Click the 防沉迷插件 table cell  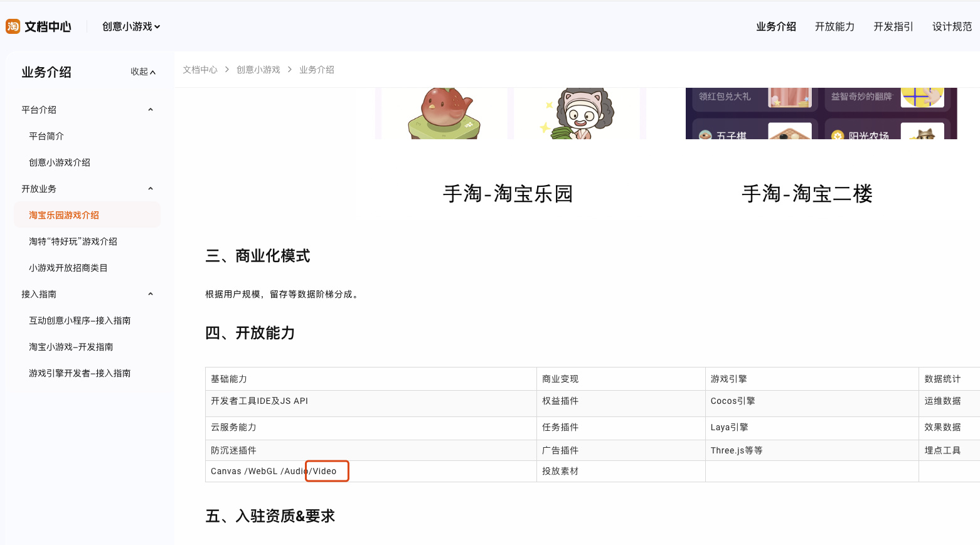click(371, 450)
